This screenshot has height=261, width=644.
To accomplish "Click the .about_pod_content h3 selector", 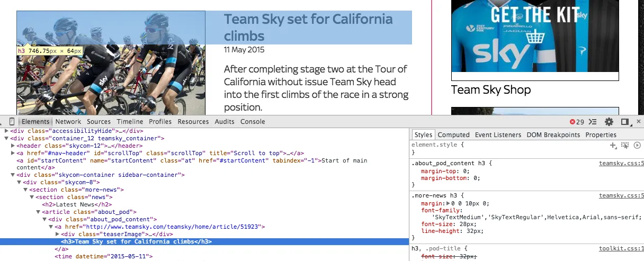I will pos(450,164).
